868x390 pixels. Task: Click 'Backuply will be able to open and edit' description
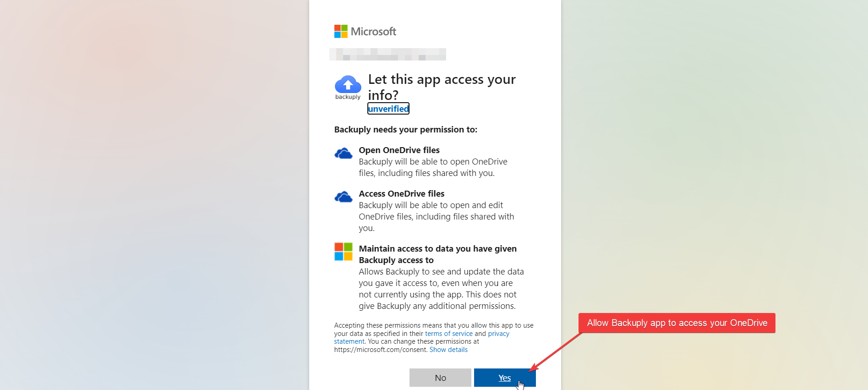click(x=437, y=217)
